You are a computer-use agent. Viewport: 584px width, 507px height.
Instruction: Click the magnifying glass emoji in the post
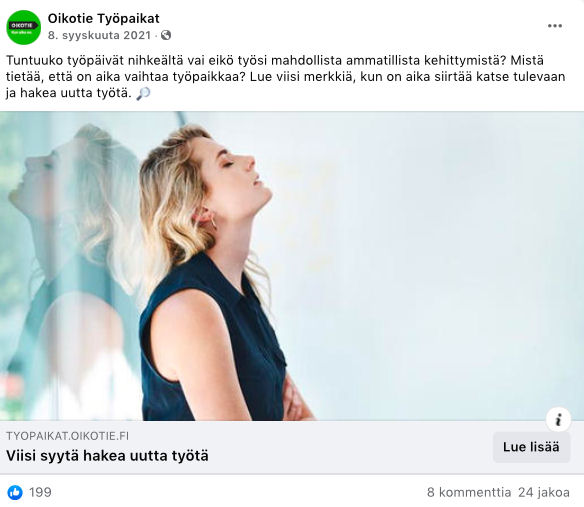143,93
